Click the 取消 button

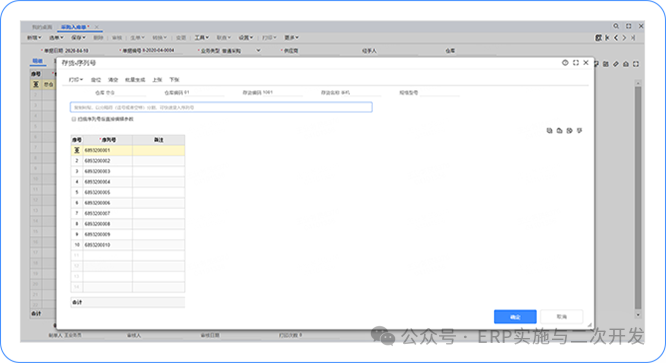point(562,317)
